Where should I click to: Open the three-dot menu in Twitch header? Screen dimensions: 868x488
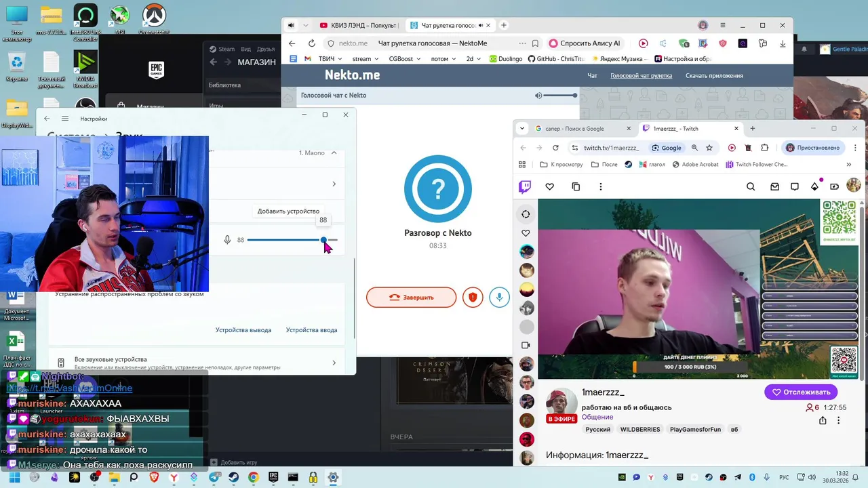[601, 186]
